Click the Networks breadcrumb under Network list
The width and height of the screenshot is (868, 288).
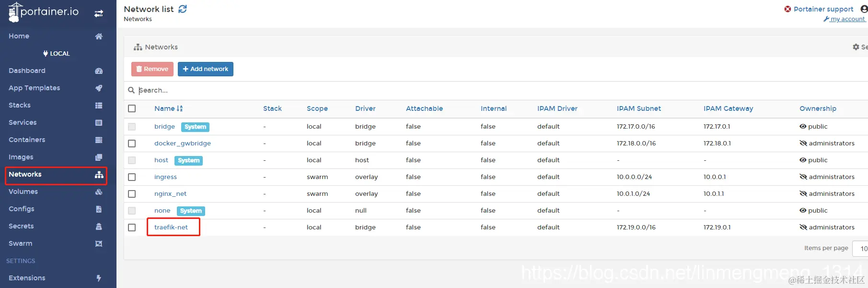138,19
